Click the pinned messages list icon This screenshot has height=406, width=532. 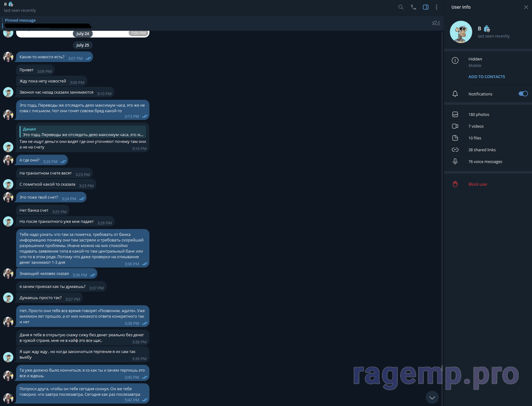[x=436, y=23]
